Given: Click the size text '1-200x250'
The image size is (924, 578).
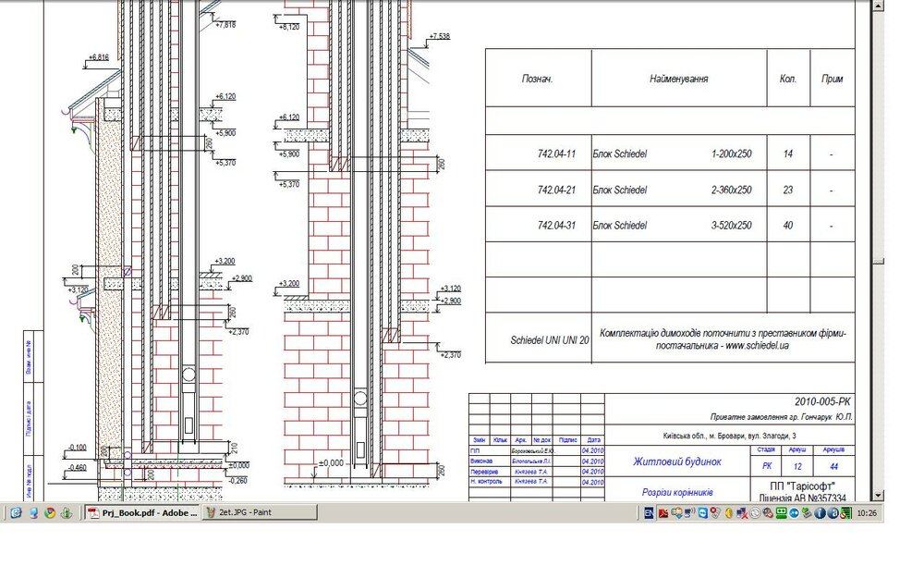Looking at the screenshot, I should [x=731, y=154].
